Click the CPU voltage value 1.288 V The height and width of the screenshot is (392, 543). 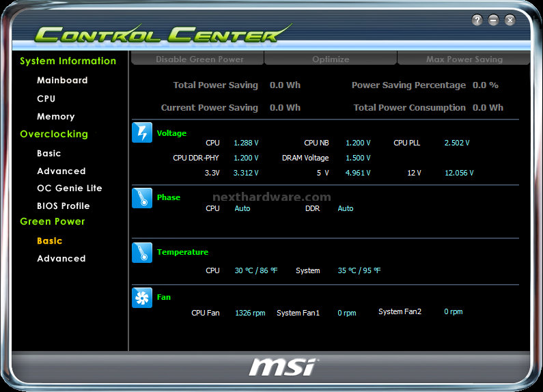pos(246,143)
